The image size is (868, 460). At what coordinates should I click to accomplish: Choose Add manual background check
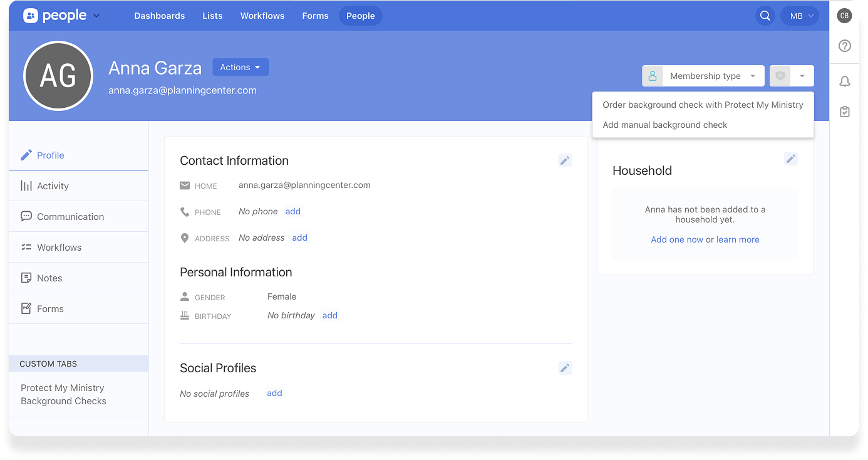[664, 125]
